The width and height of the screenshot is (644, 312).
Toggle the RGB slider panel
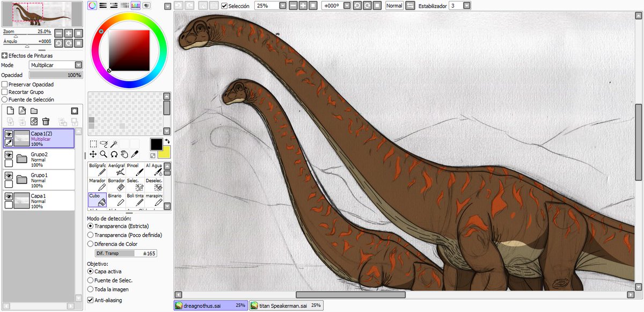pos(104,5)
